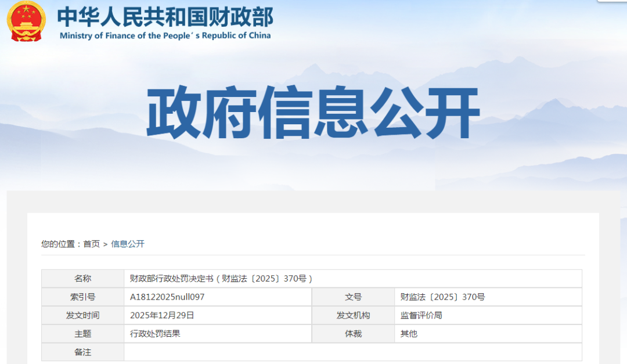Click the 发文机构 header cell
Viewport: 627px width, 364px height.
coord(353,315)
